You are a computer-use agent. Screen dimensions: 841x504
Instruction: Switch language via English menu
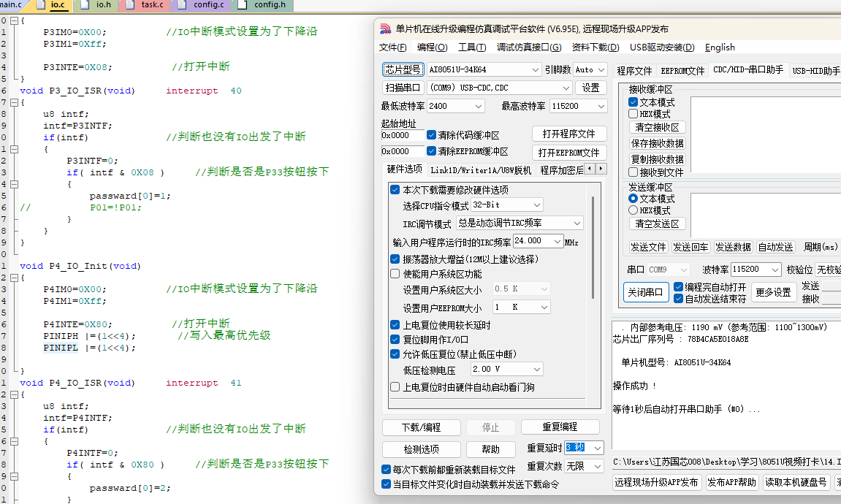tap(720, 47)
